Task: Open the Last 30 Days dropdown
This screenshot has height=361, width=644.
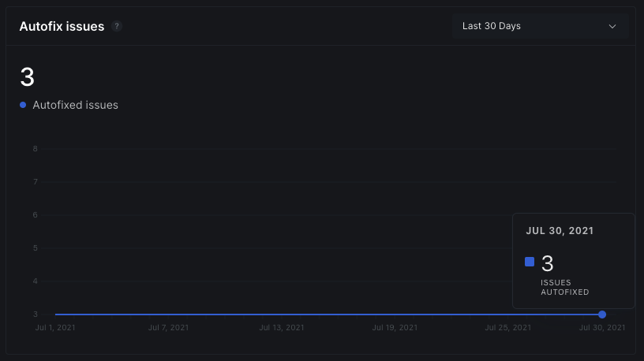Action: [540, 26]
